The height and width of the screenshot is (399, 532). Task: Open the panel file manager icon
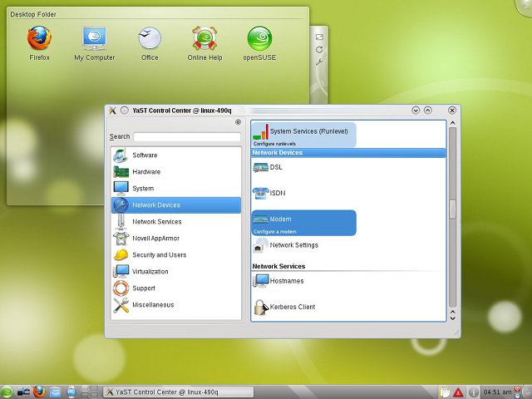(56, 392)
